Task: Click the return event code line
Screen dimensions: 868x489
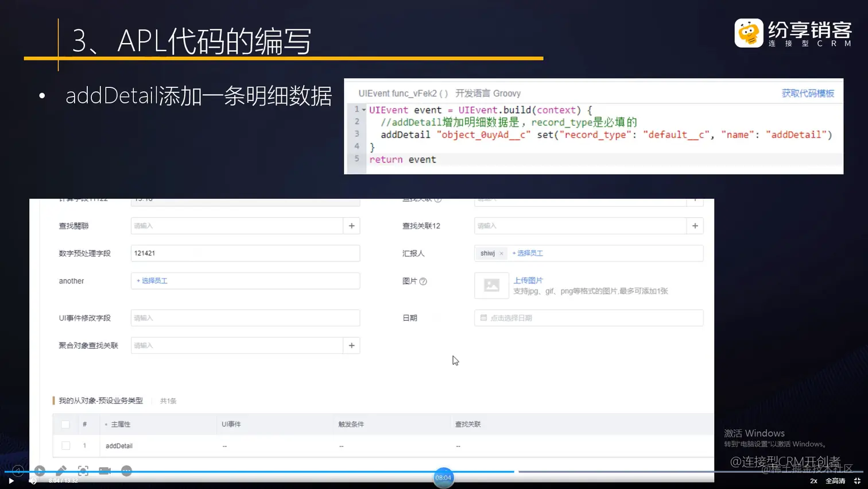Action: [402, 160]
